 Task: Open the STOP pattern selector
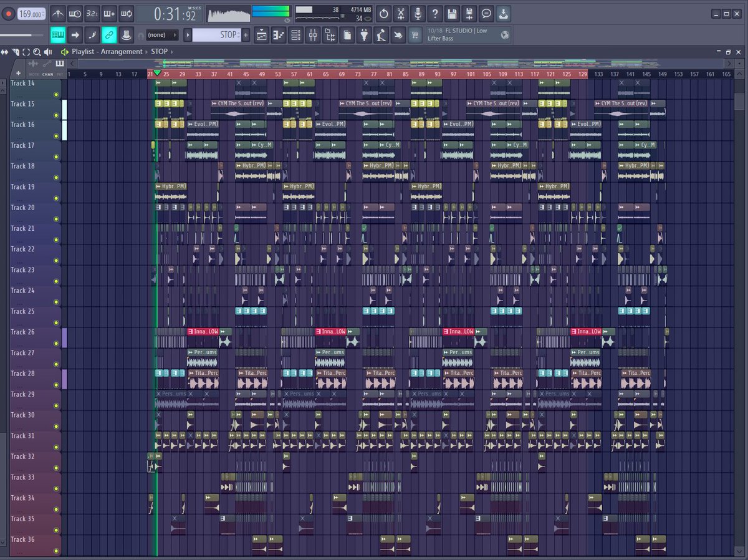[x=216, y=35]
